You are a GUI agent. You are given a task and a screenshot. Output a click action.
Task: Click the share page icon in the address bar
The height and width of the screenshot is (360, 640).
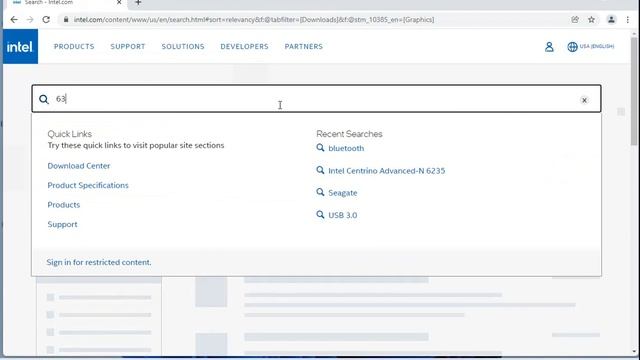[575, 20]
